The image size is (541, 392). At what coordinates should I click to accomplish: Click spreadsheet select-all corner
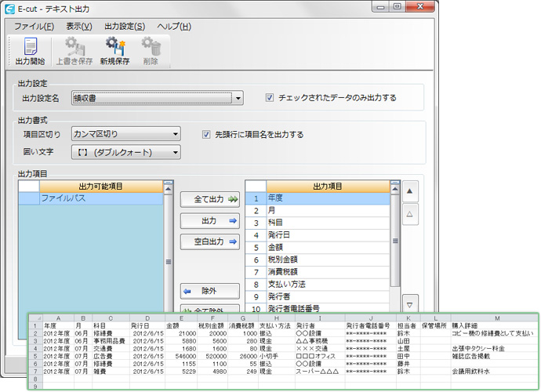(x=35, y=318)
